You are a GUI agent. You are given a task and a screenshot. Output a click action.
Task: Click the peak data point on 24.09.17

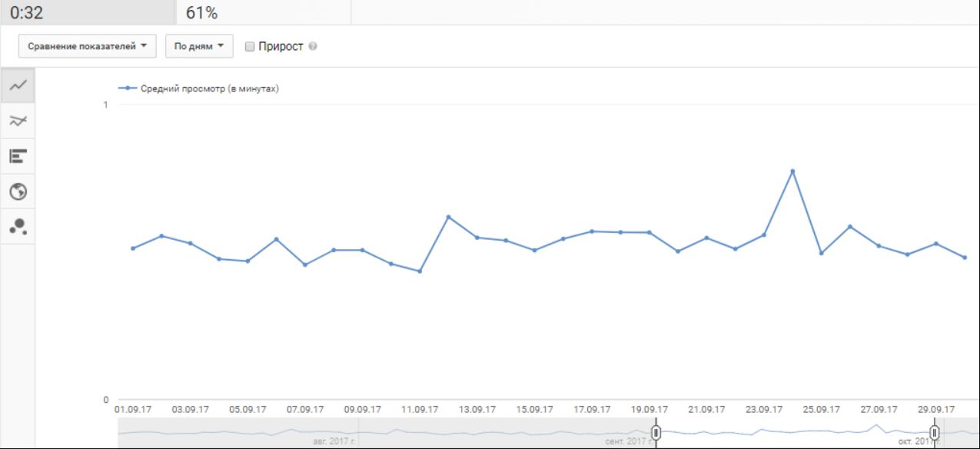point(792,171)
